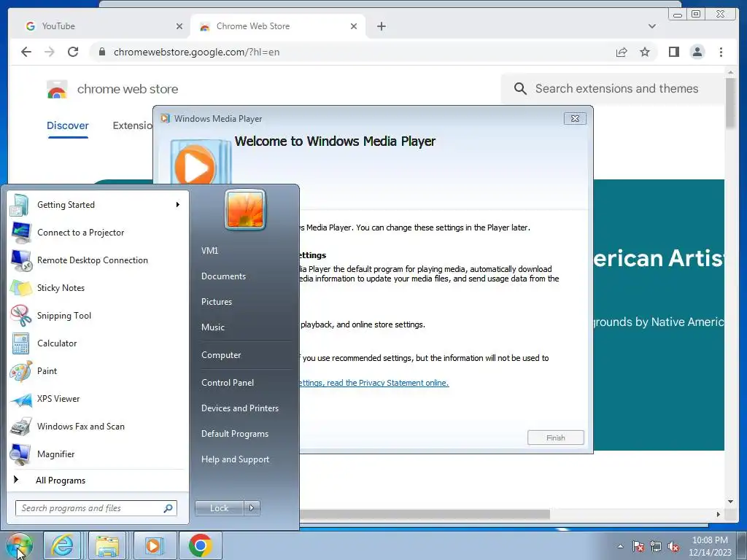Launch XPS Viewer
Viewport: 747px width, 560px height.
click(98, 399)
